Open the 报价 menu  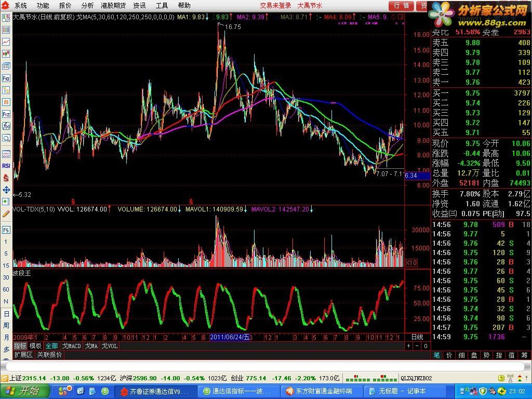pyautogui.click(x=65, y=5)
